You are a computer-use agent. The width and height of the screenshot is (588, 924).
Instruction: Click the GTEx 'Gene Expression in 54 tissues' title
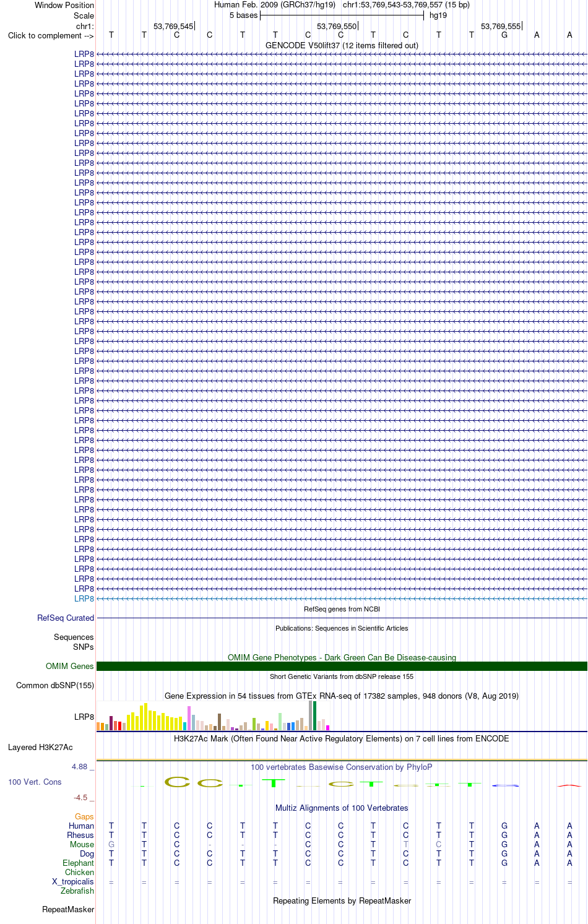click(x=342, y=696)
